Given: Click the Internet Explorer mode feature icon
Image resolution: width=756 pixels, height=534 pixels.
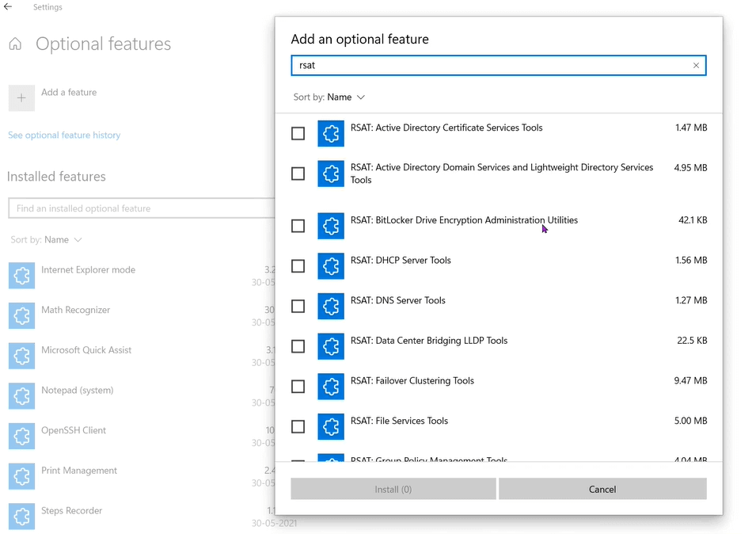Looking at the screenshot, I should 21,276.
